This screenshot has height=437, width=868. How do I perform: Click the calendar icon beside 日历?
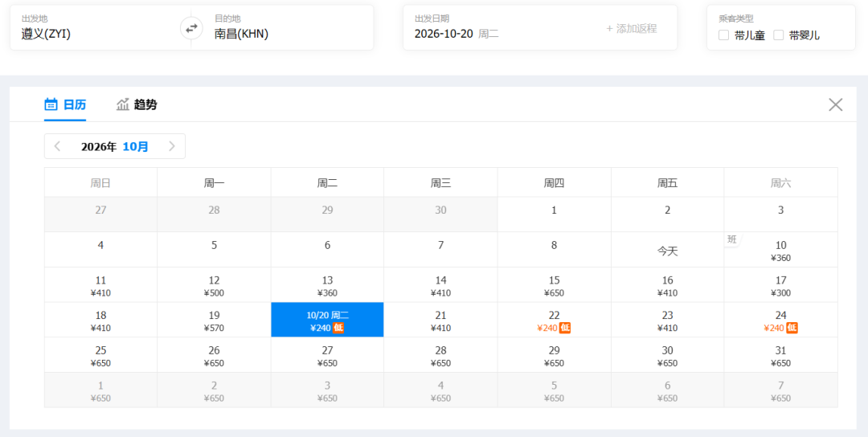51,104
